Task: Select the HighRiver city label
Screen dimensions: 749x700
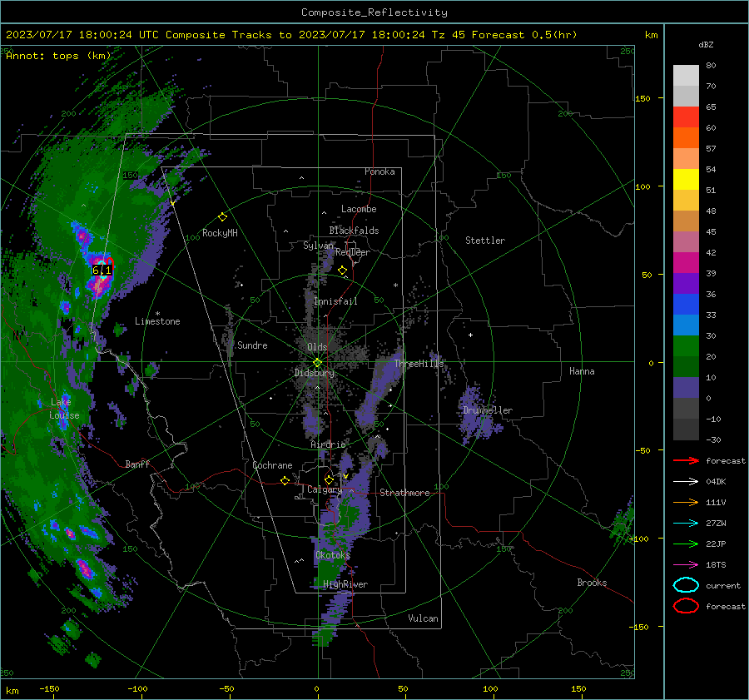Action: [x=345, y=584]
